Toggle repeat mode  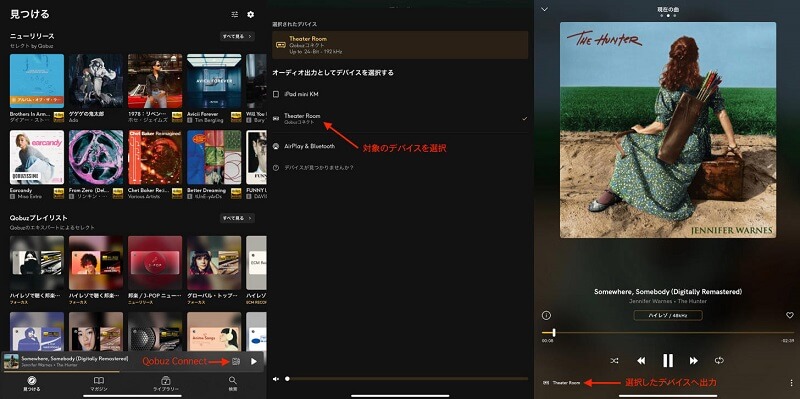tap(719, 360)
